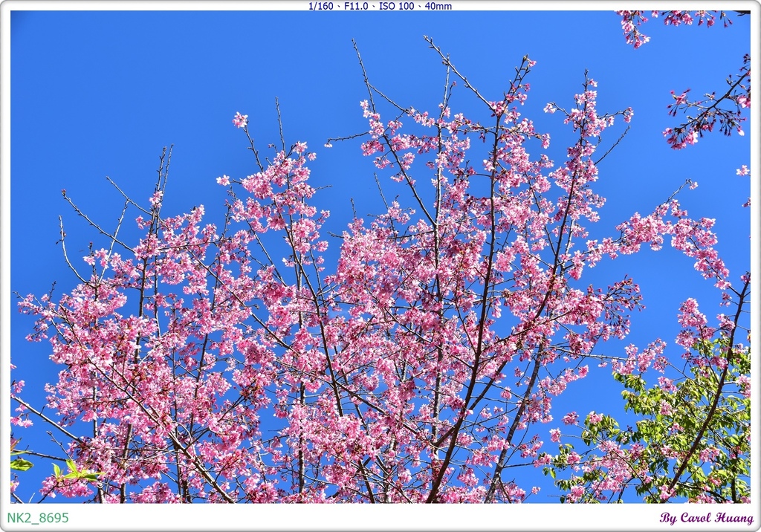Click the EXIF text '1/160 F11.0 ISO 100 40mm'
The width and height of the screenshot is (761, 532).
click(380, 6)
